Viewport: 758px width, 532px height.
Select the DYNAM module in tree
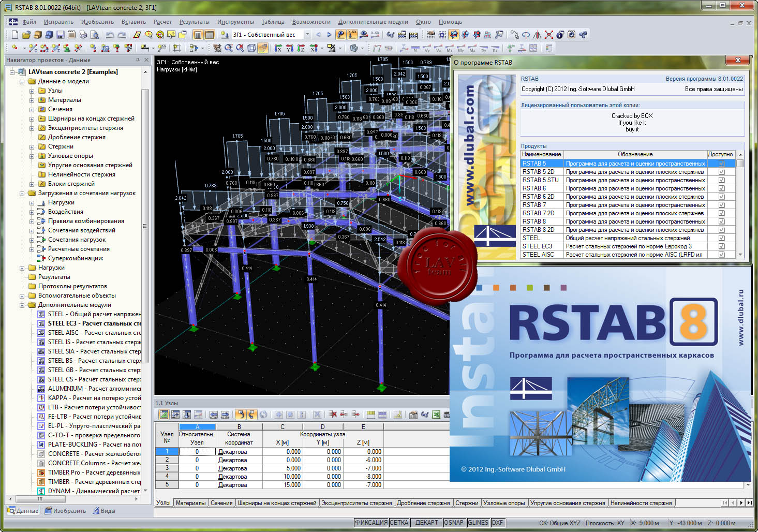[x=94, y=491]
